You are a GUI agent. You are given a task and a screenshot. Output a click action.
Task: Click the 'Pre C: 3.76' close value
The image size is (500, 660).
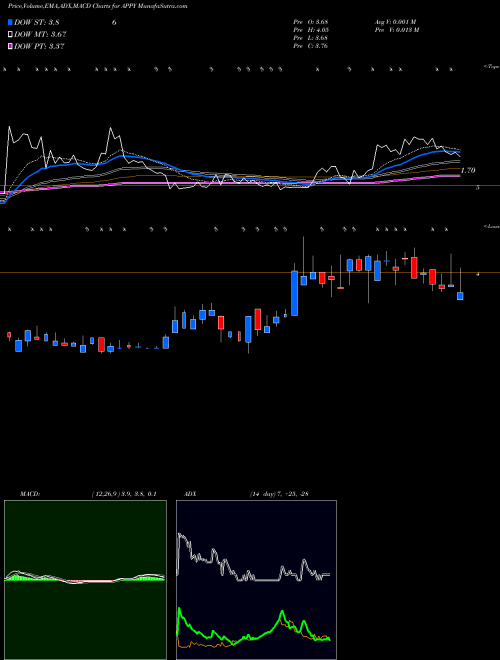[311, 46]
